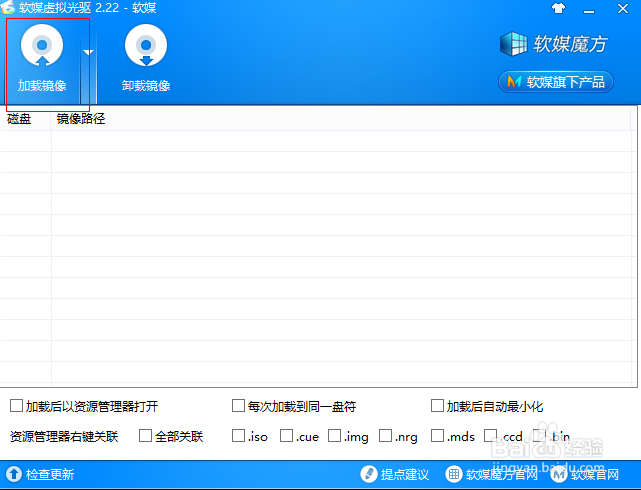
Task: Close the 软媒虚拟光驱 window
Action: click(623, 9)
